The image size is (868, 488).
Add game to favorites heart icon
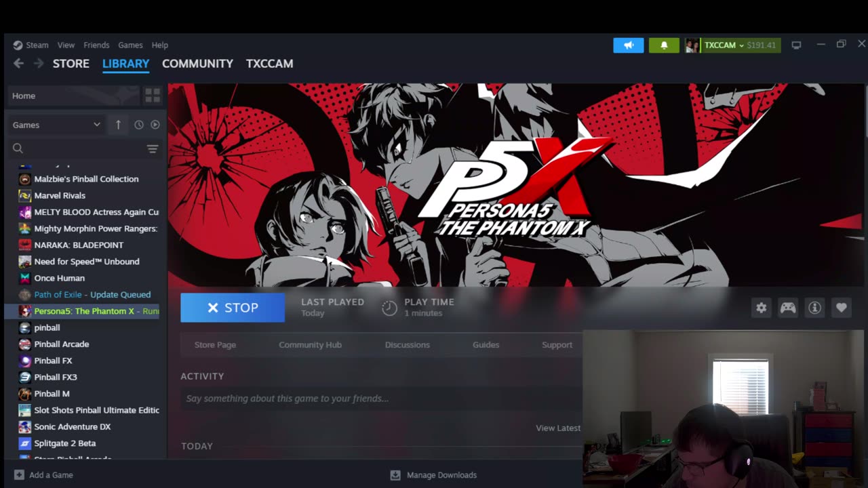click(842, 308)
